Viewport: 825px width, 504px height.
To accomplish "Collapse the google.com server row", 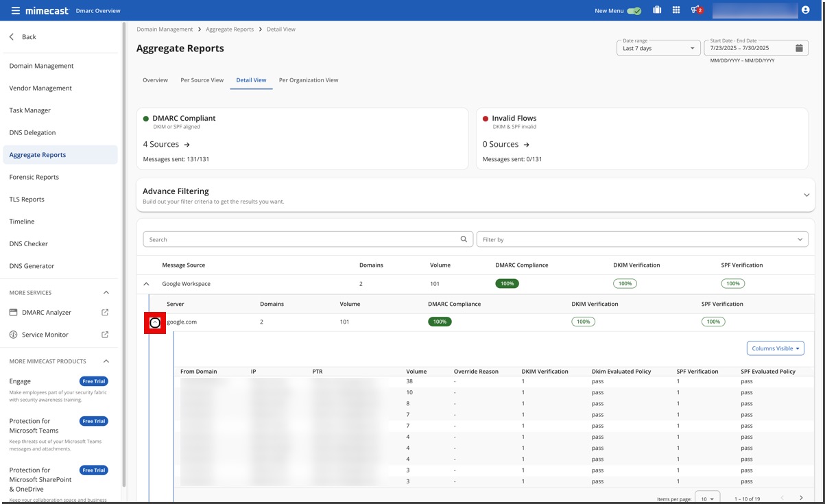I will [155, 322].
